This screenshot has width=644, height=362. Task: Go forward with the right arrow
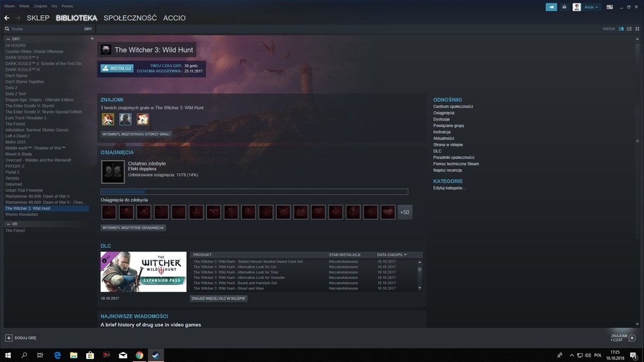[18, 18]
